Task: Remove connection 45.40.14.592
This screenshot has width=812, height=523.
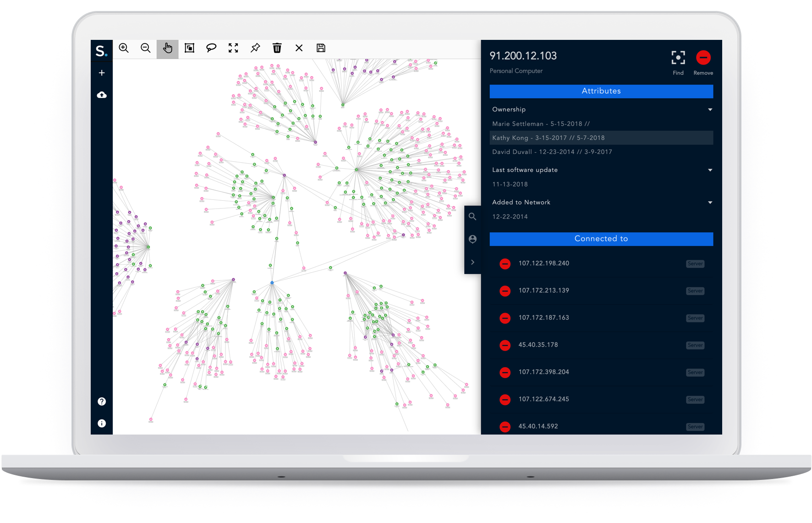Action: coord(505,427)
